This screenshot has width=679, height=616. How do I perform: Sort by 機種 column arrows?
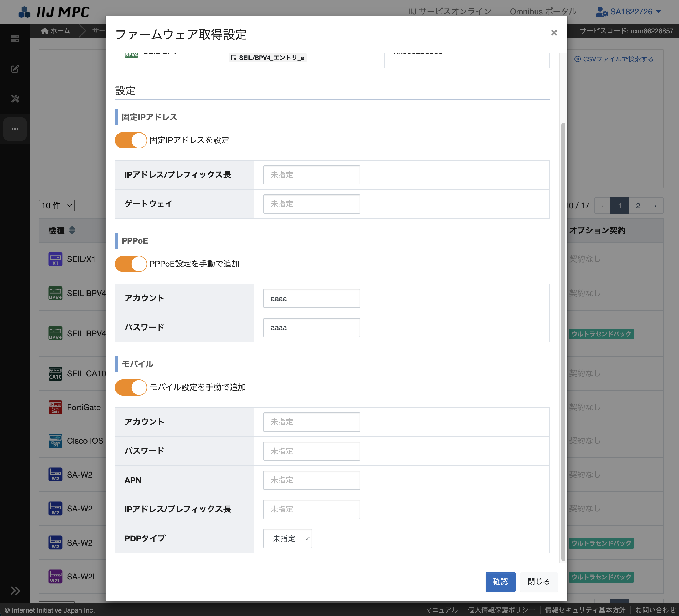pos(72,230)
